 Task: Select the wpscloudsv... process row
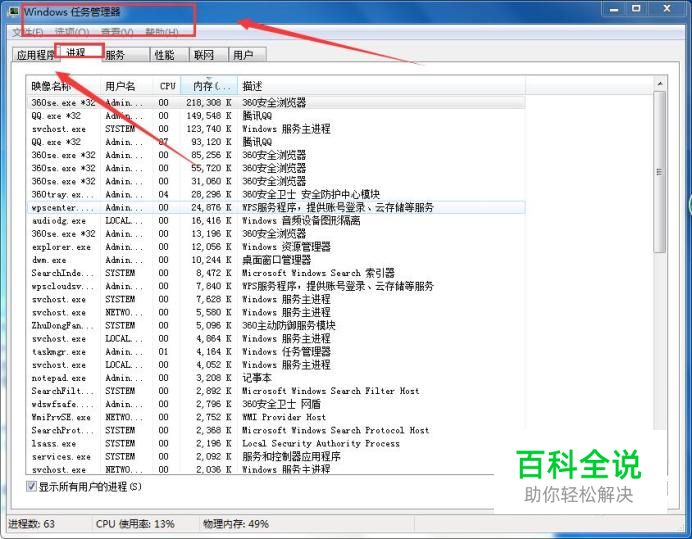(x=276, y=286)
